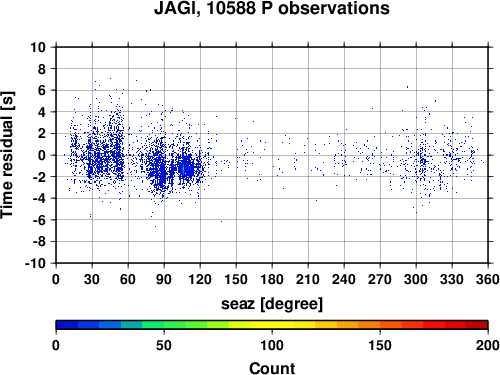Click the Count colorbar label
The image size is (500, 375).
pyautogui.click(x=272, y=368)
